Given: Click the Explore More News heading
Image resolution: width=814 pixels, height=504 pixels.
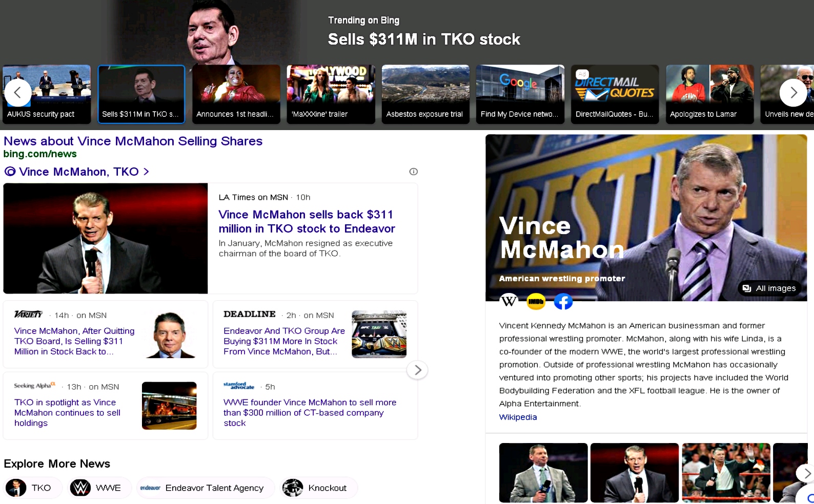Looking at the screenshot, I should tap(57, 464).
